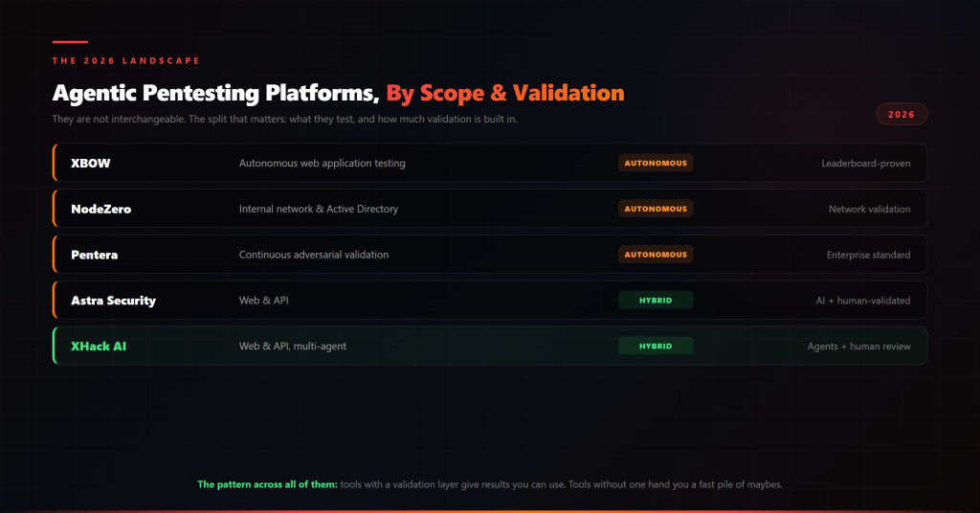Screen dimensions: 980x513
Task: Click 'The pattern across all of them:' text
Action: tap(268, 484)
